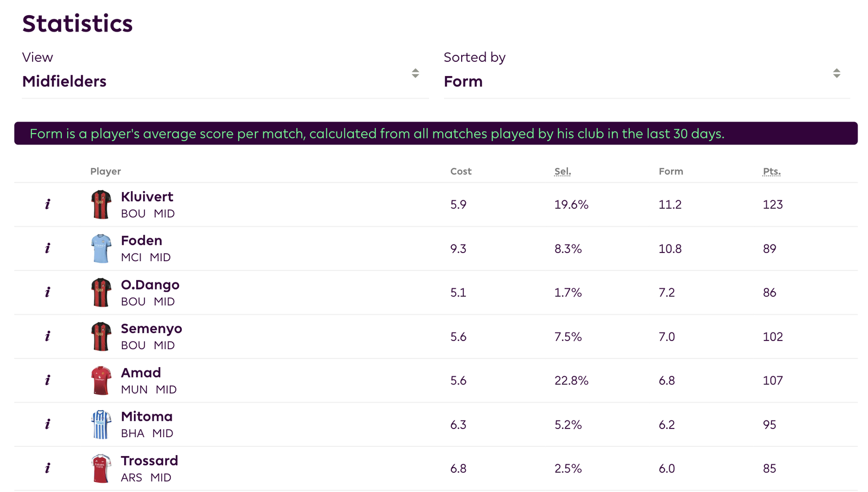Show Semenyo's player info icon
868x492 pixels.
pos(48,336)
